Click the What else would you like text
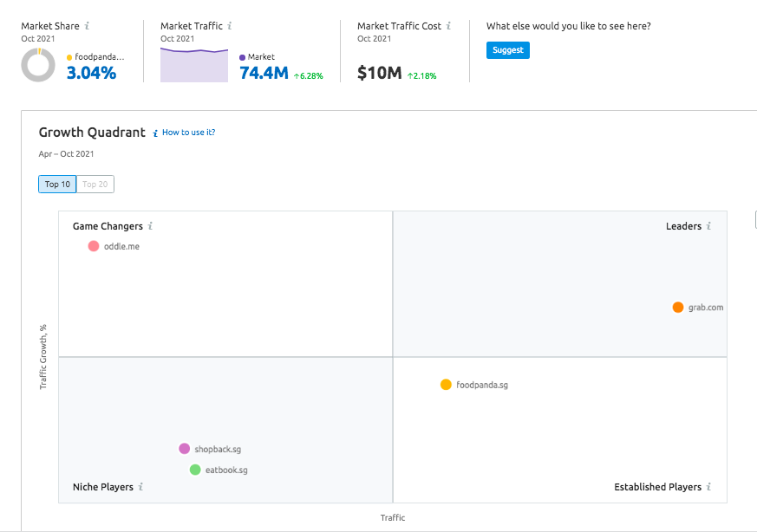Image resolution: width=757 pixels, height=532 pixels. coord(568,26)
